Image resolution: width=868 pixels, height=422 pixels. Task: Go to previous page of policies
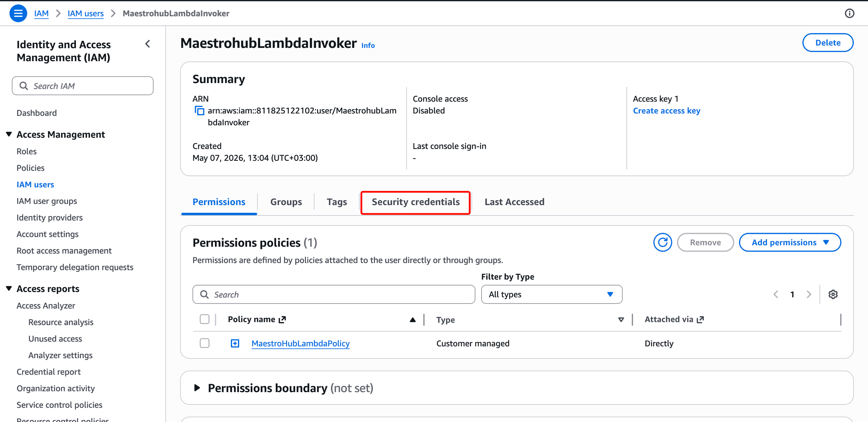click(x=776, y=294)
